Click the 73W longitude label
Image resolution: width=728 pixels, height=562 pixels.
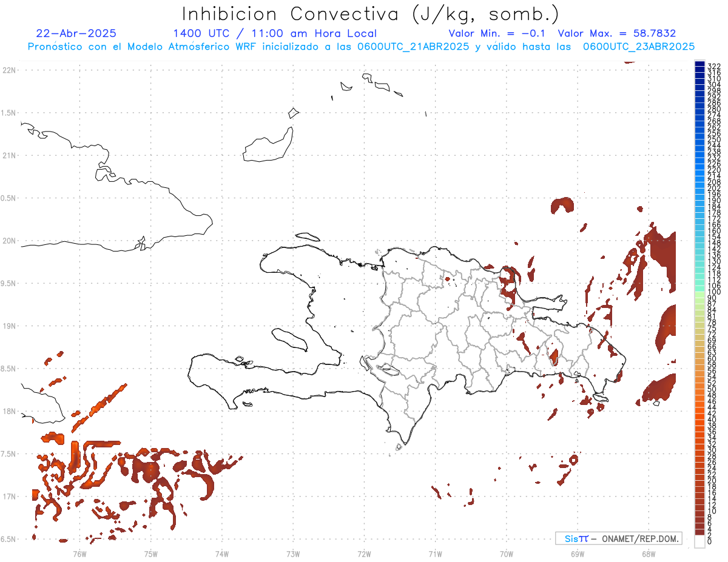pyautogui.click(x=293, y=553)
